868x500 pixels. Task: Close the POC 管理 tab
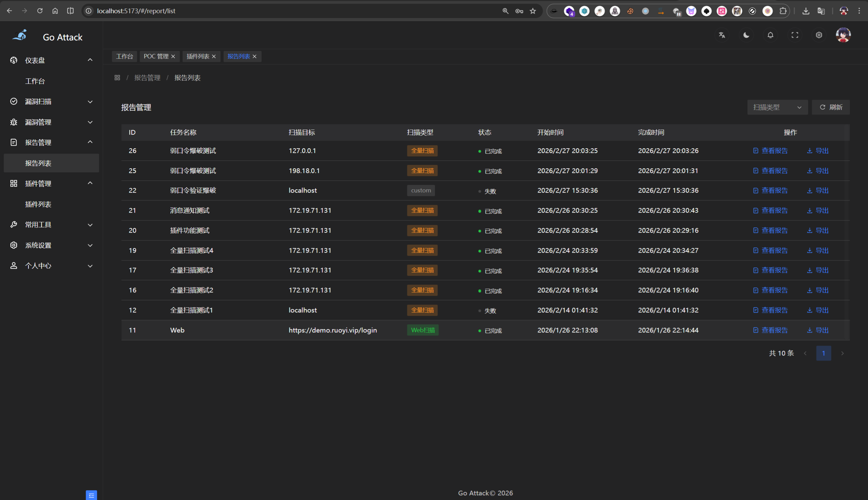click(x=173, y=57)
